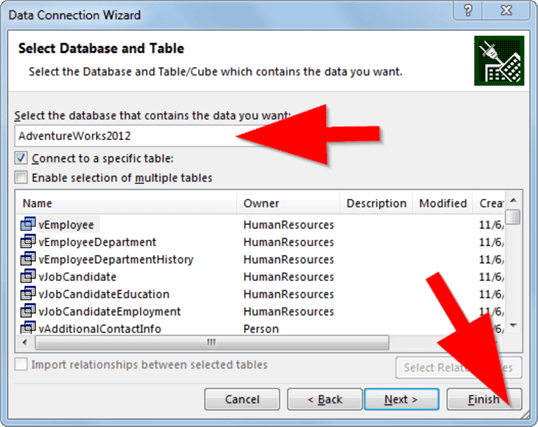Click the vertical scrollbar thumb
The width and height of the screenshot is (538, 427).
(x=513, y=217)
